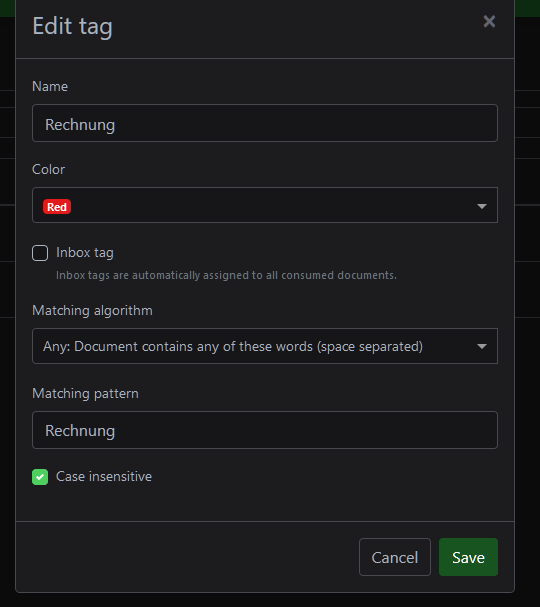
Task: Select the Red color badge
Action: pyautogui.click(x=57, y=207)
